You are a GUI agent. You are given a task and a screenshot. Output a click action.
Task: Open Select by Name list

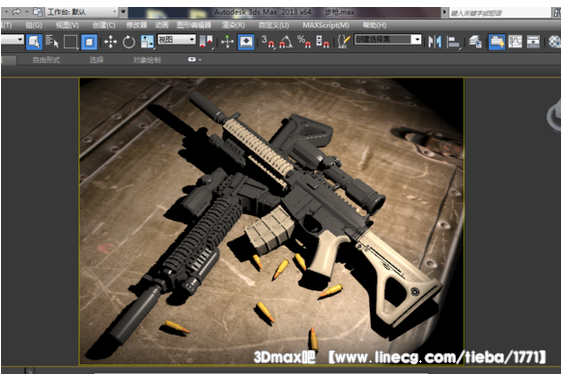pyautogui.click(x=52, y=42)
